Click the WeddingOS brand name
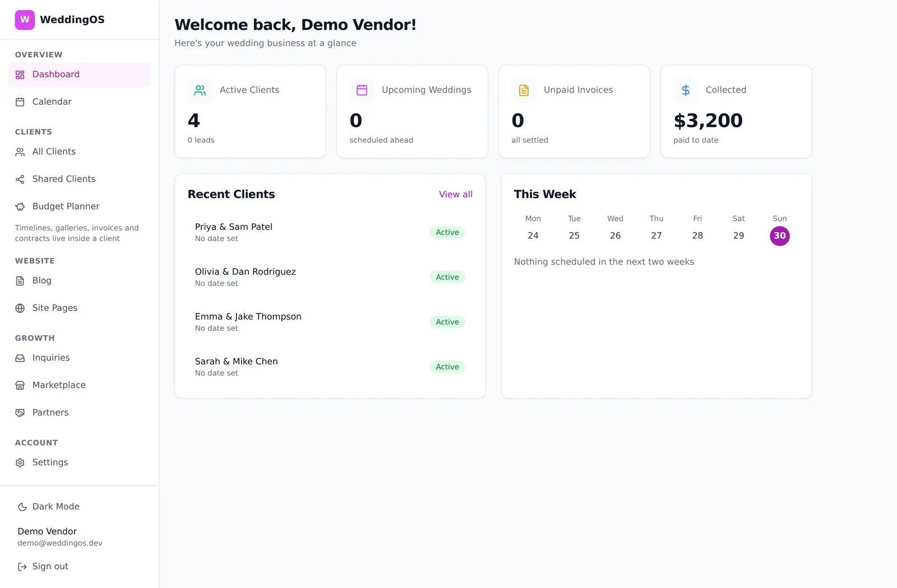Screen dimensions: 897x588 [72, 20]
